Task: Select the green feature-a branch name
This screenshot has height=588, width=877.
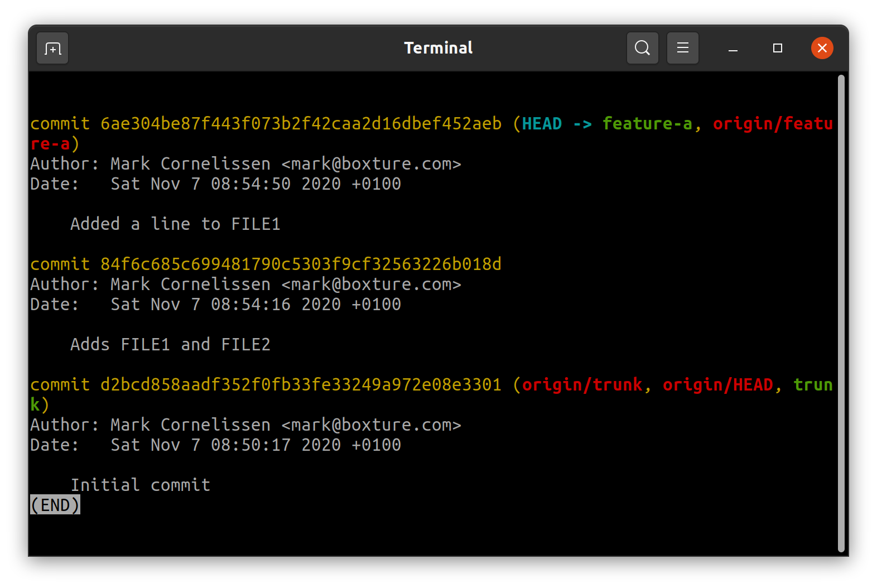Action: click(x=647, y=124)
